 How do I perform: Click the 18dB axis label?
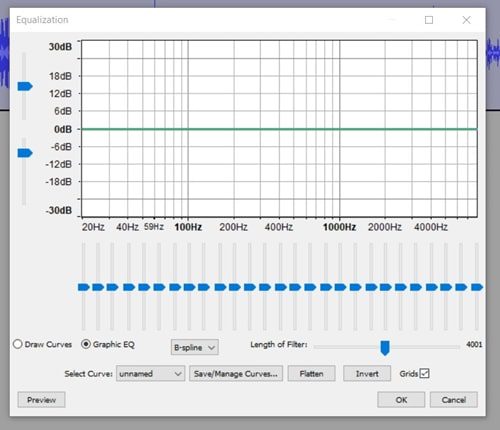60,76
